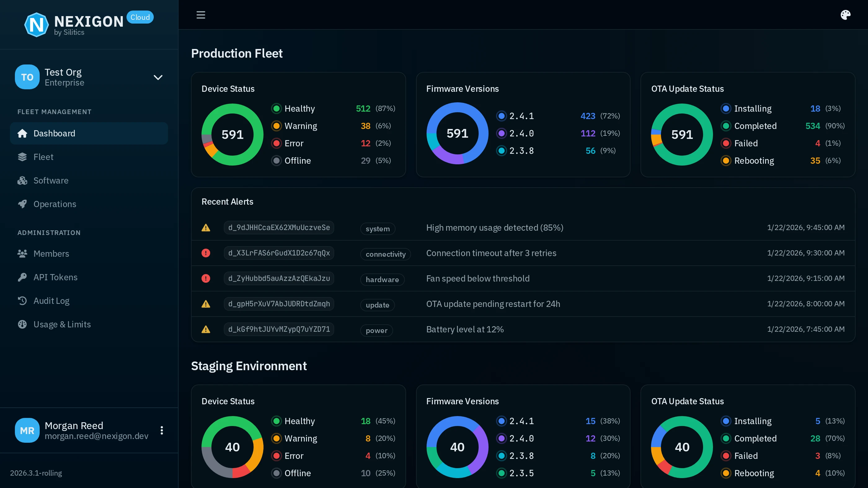
Task: Open the Fleet menu item
Action: (89, 157)
